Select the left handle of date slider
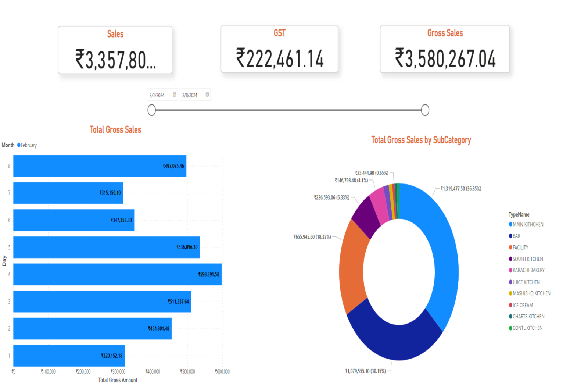The image size is (588, 392). click(151, 110)
